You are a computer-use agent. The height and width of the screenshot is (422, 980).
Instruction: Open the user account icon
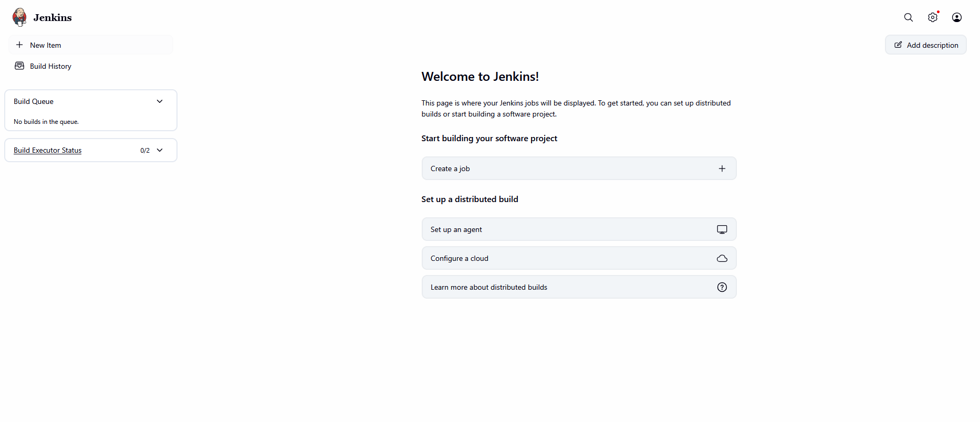point(957,17)
